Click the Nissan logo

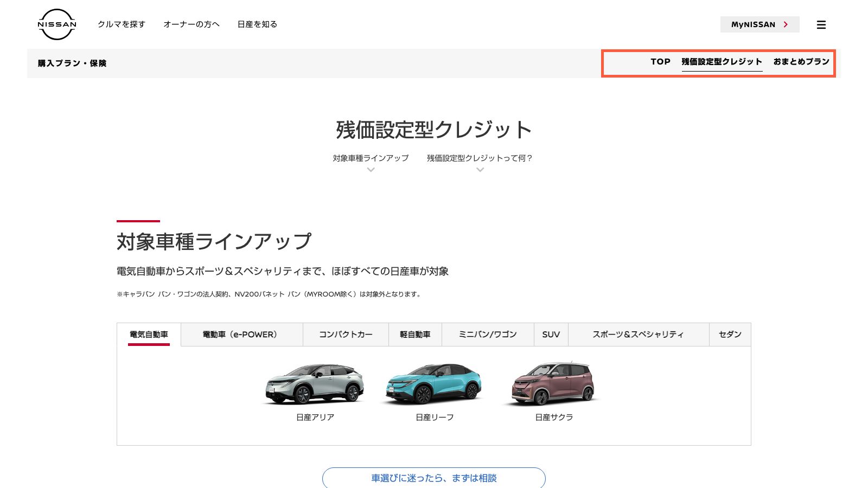[x=57, y=24]
